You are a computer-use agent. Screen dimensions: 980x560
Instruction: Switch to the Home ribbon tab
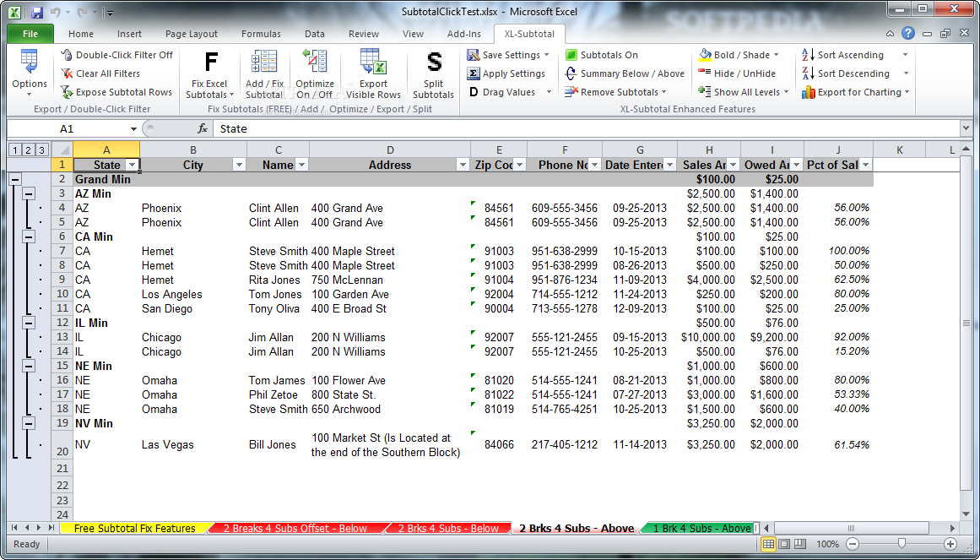point(81,34)
